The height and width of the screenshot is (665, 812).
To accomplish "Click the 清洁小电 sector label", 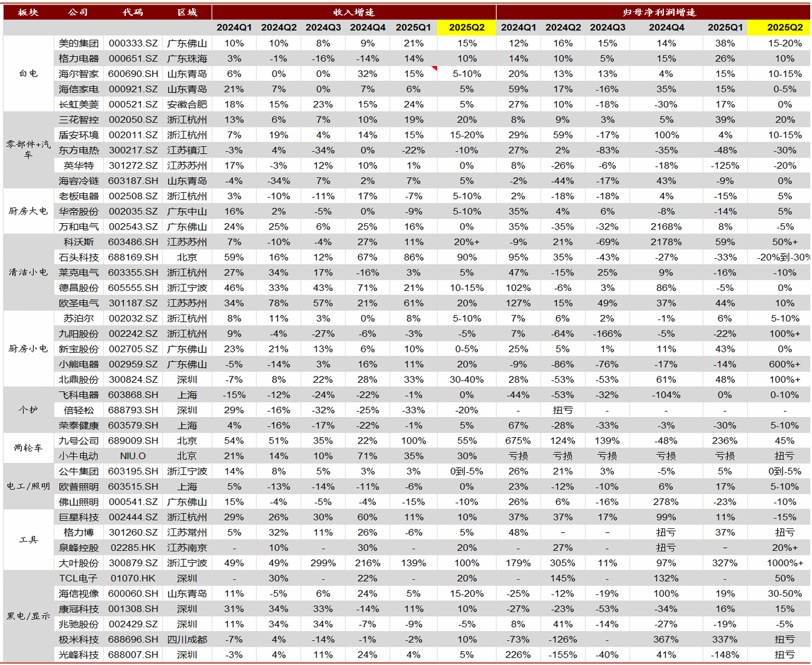I will point(28,272).
